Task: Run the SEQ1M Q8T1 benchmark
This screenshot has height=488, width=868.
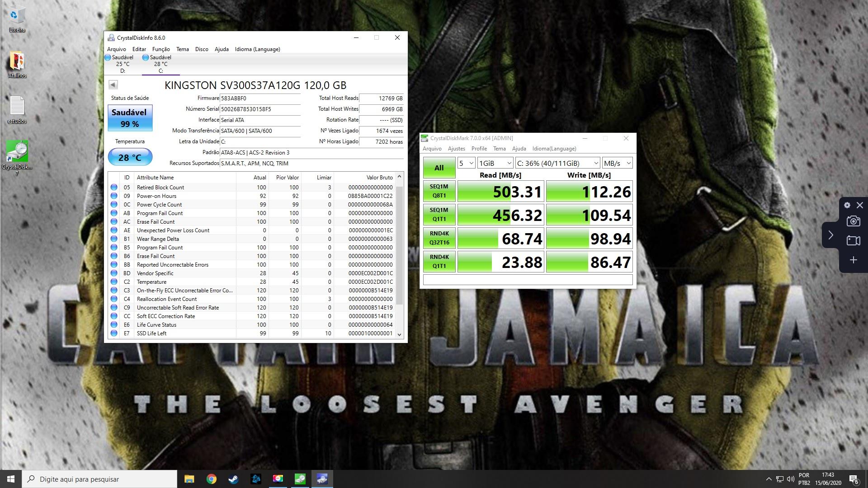Action: pyautogui.click(x=439, y=191)
